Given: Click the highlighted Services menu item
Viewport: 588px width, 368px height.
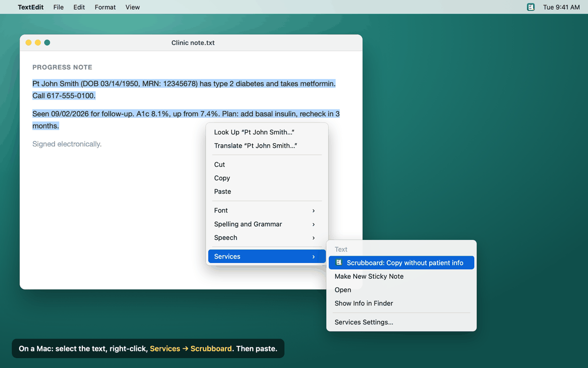Looking at the screenshot, I should [267, 257].
